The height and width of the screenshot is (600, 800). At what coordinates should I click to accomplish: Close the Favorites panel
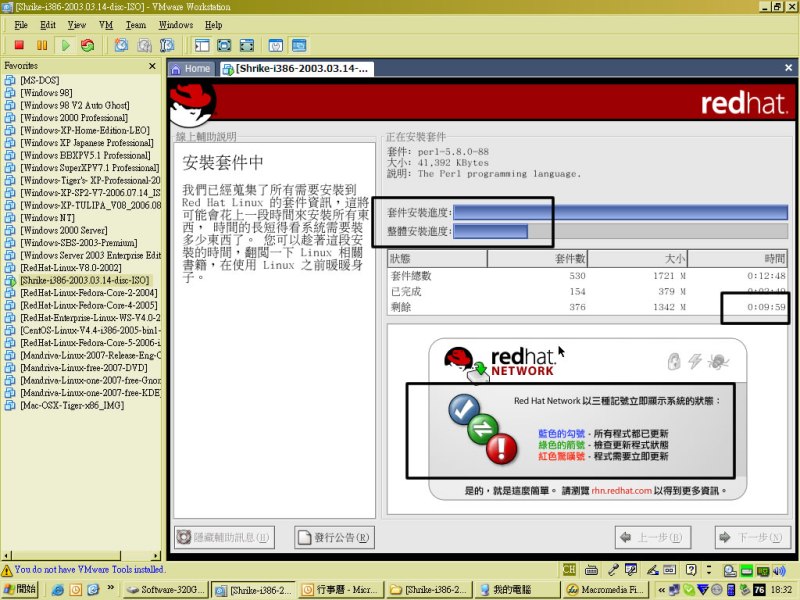click(152, 66)
